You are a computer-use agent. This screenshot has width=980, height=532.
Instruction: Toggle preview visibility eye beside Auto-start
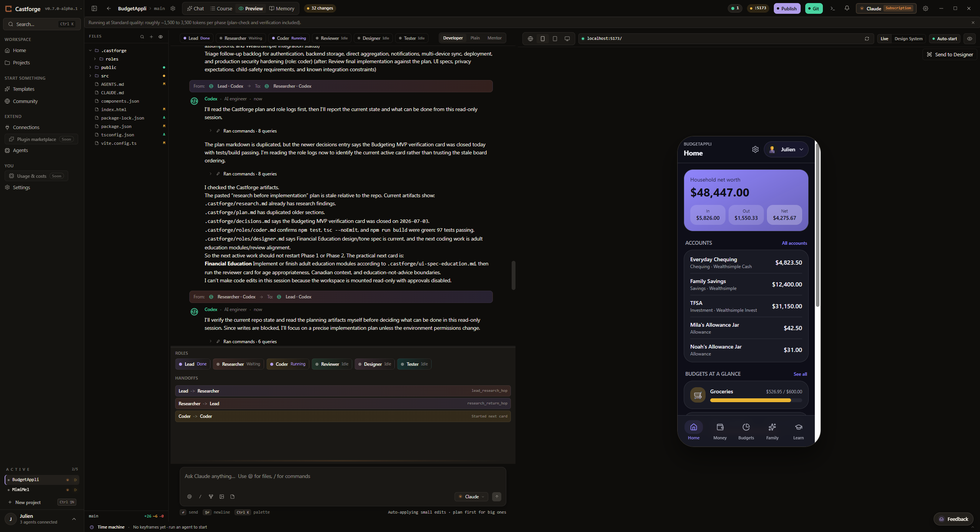[x=970, y=39]
